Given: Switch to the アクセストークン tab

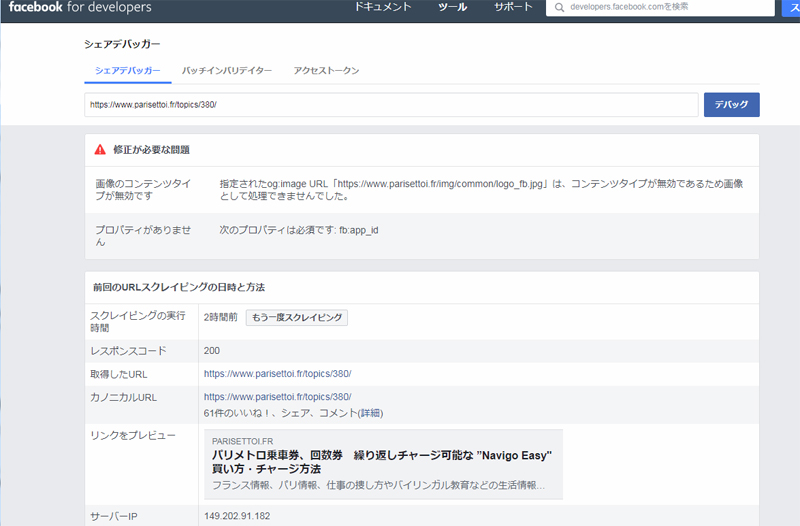Looking at the screenshot, I should (326, 70).
